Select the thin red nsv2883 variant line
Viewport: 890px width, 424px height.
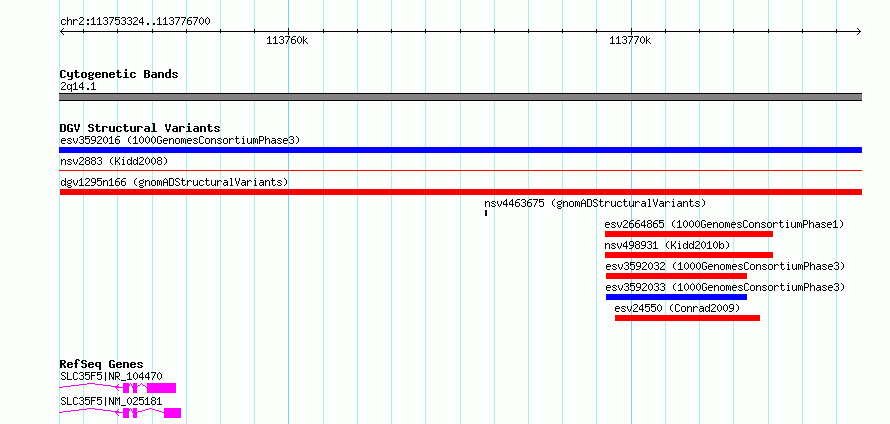click(x=461, y=170)
